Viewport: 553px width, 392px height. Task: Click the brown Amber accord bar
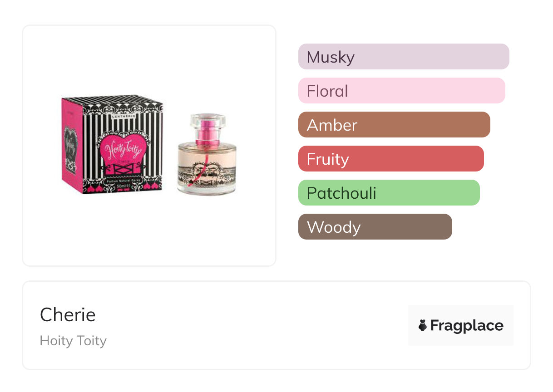tap(394, 125)
